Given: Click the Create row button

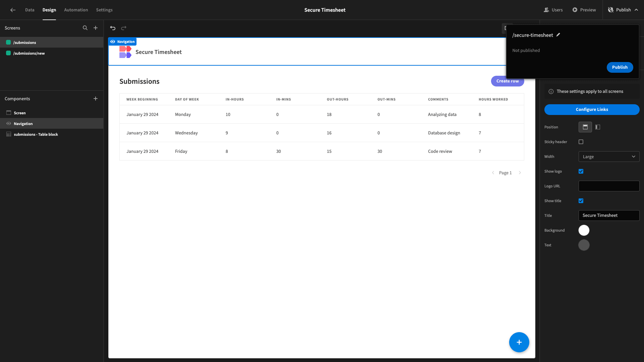Looking at the screenshot, I should click(507, 81).
